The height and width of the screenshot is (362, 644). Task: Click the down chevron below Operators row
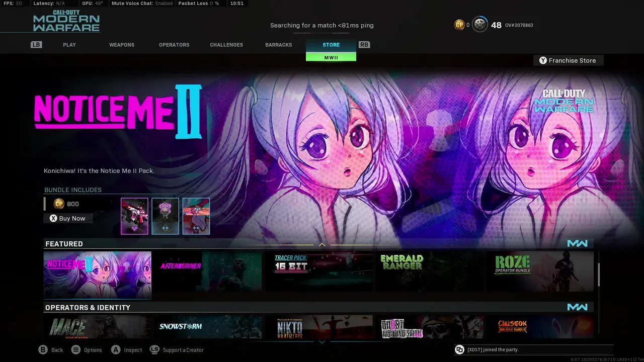click(x=322, y=342)
